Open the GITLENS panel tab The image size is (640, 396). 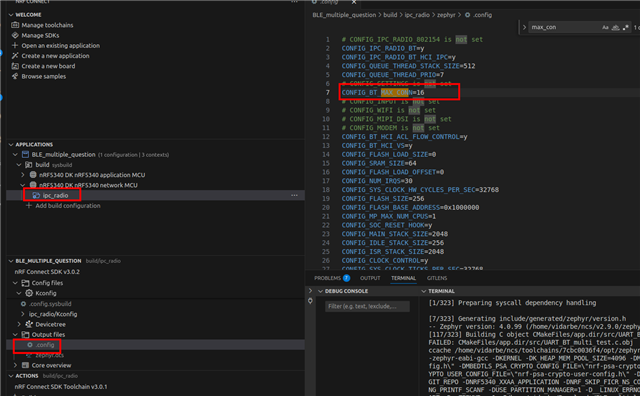coord(437,278)
